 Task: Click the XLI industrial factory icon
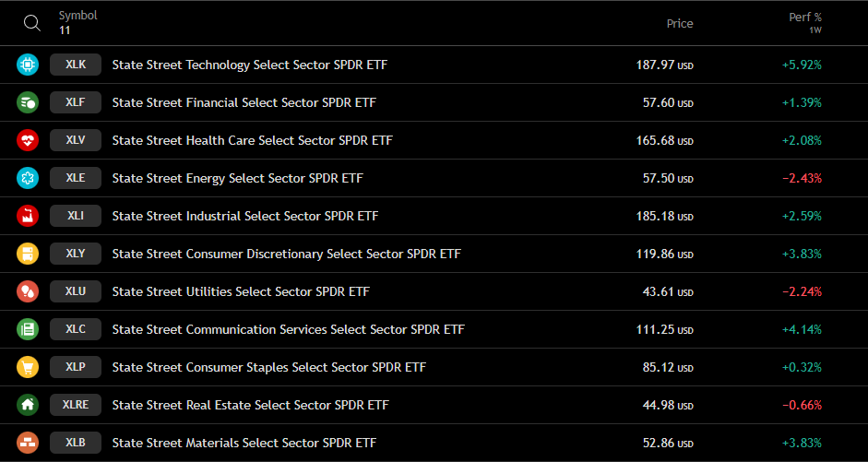coord(28,216)
